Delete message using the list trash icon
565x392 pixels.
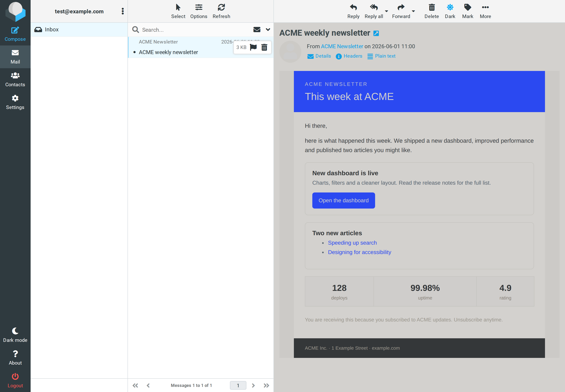click(264, 47)
